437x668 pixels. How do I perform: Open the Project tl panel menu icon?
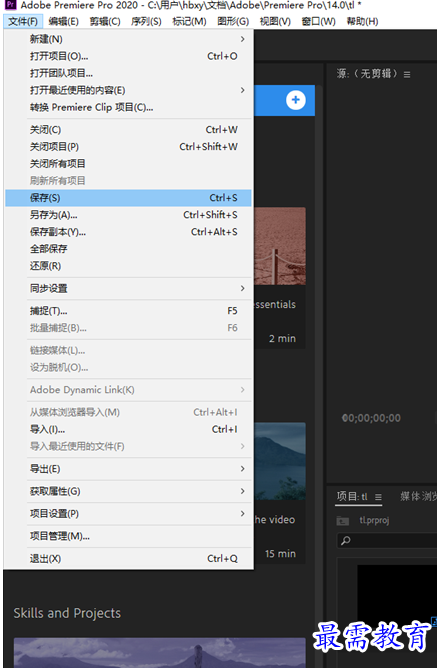378,497
